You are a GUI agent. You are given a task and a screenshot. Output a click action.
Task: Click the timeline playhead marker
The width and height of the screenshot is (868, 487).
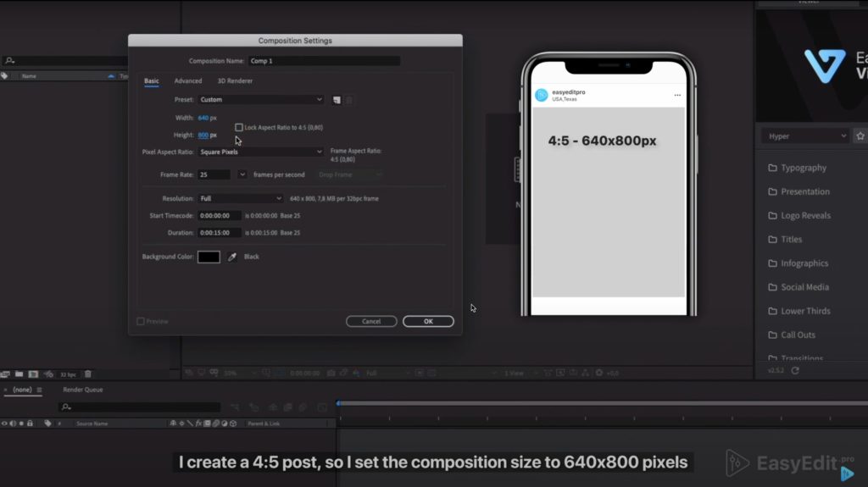point(338,403)
